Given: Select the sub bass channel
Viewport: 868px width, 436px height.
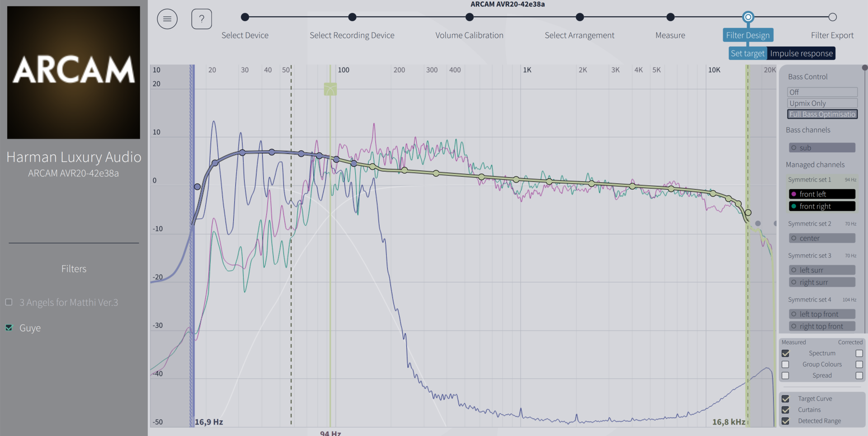Looking at the screenshot, I should (822, 148).
